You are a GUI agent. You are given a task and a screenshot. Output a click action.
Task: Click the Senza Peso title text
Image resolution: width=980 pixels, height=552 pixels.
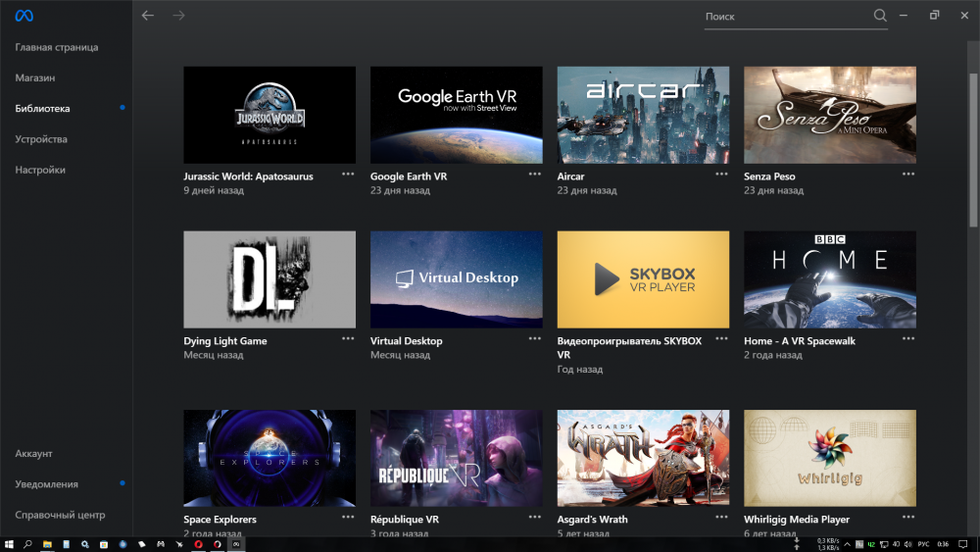click(x=769, y=176)
